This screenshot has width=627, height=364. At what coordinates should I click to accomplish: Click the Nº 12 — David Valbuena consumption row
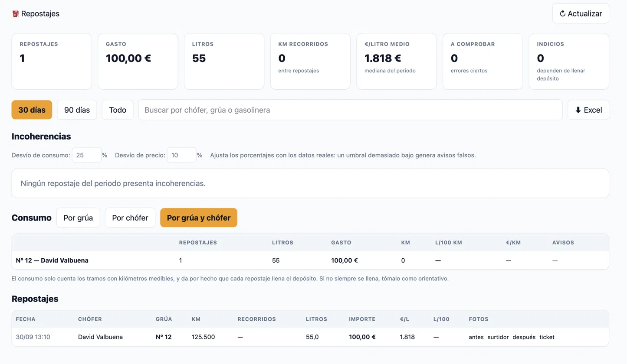coord(310,260)
